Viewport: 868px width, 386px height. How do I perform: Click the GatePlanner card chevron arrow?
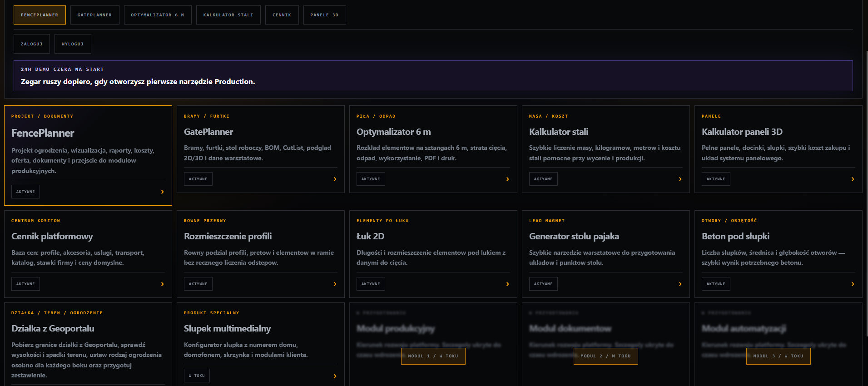[x=335, y=179]
